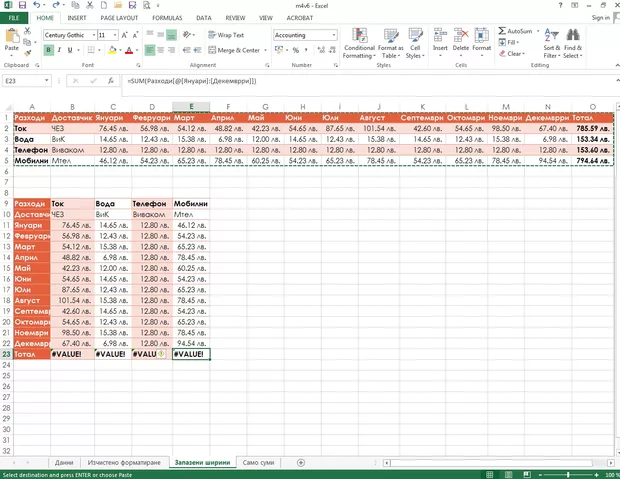Toggle Bold formatting
Screen dimensions: 620x479
pyautogui.click(x=50, y=50)
